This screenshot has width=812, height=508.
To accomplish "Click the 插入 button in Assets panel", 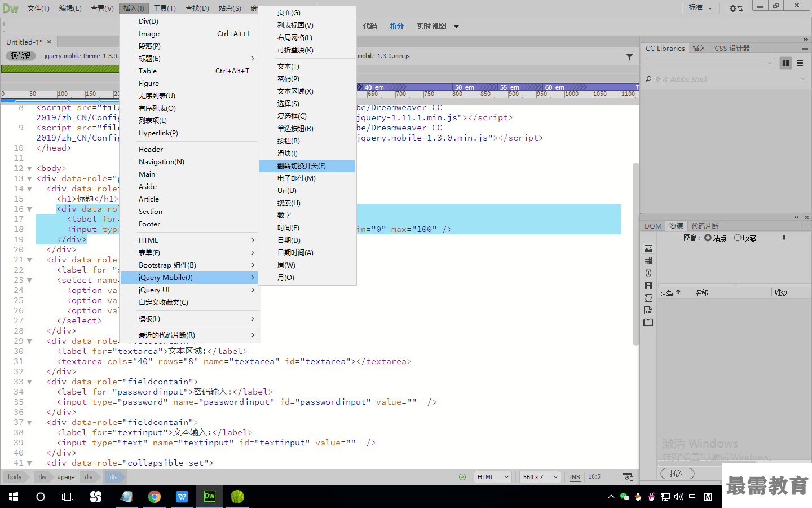I will (677, 474).
